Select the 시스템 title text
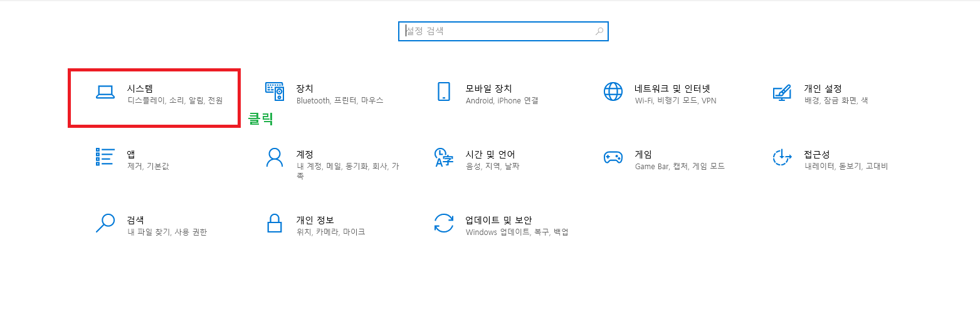The image size is (980, 334). click(x=140, y=88)
